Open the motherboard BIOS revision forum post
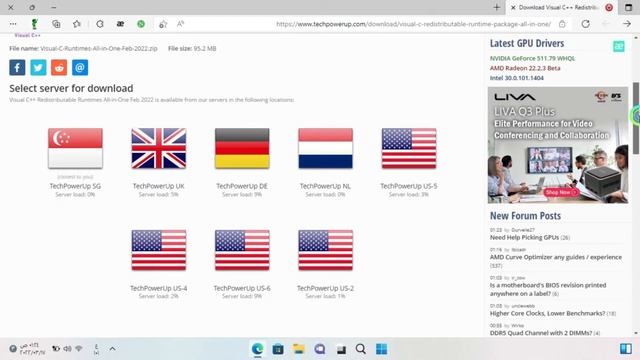Image resolution: width=640 pixels, height=360 pixels. click(x=548, y=289)
